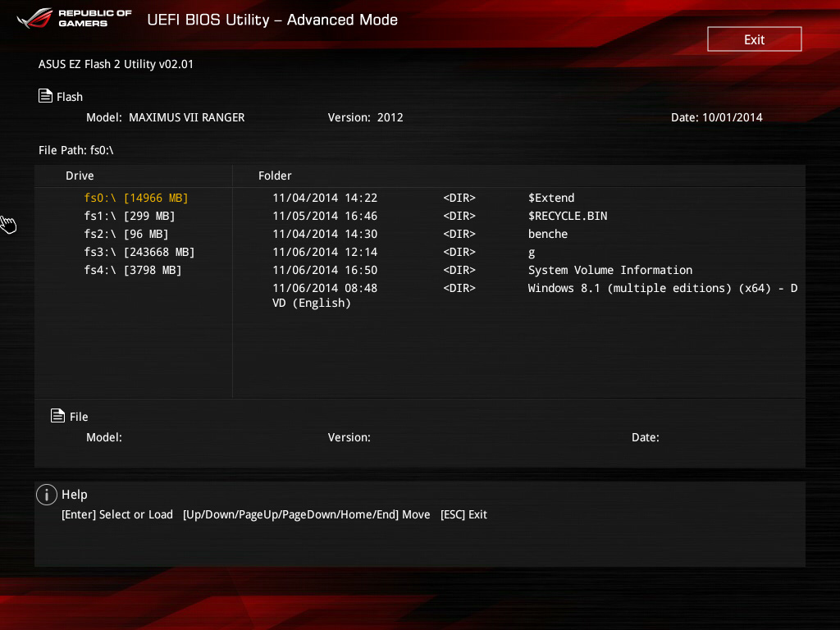This screenshot has width=840, height=630.
Task: Open the folder named g
Action: coord(532,253)
